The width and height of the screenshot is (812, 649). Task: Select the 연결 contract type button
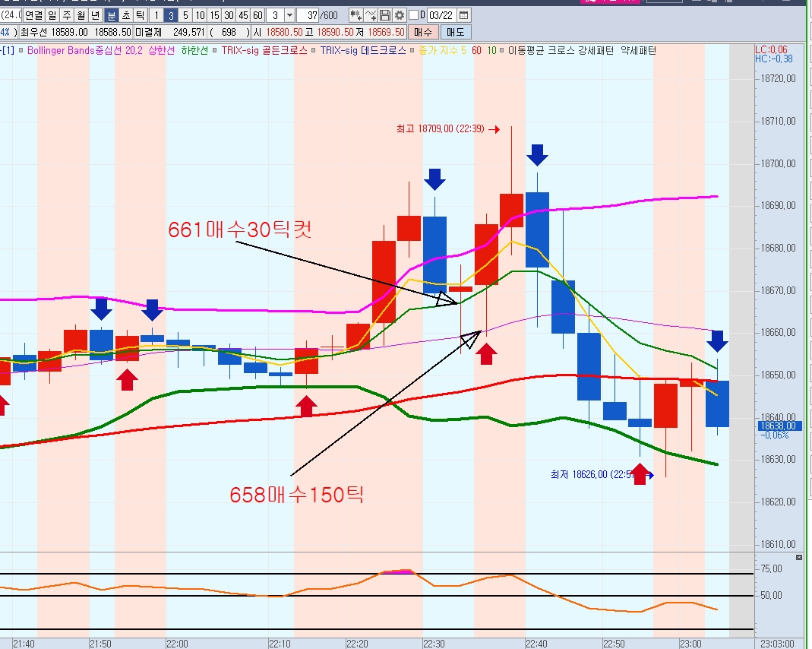click(33, 15)
